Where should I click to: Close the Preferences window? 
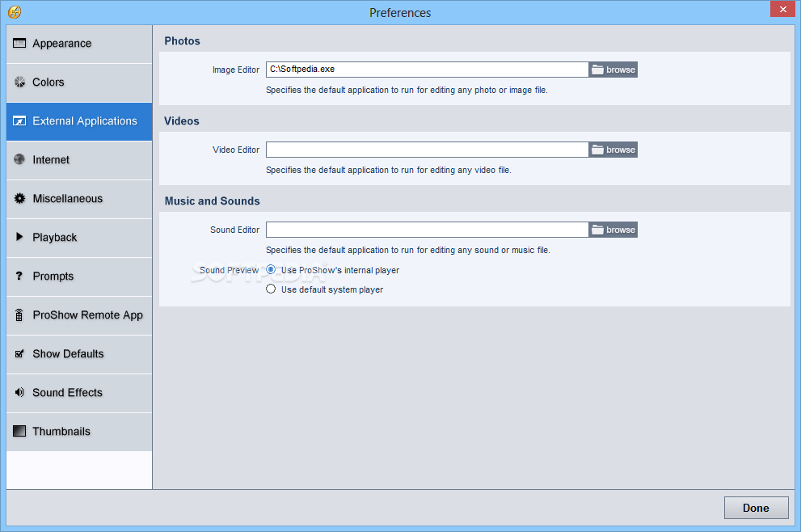point(782,9)
